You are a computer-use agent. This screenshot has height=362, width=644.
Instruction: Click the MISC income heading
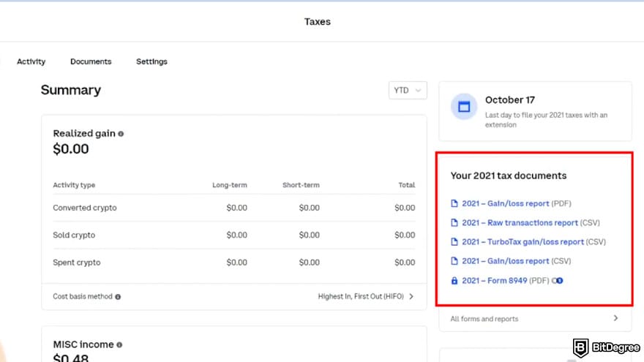[x=83, y=344]
